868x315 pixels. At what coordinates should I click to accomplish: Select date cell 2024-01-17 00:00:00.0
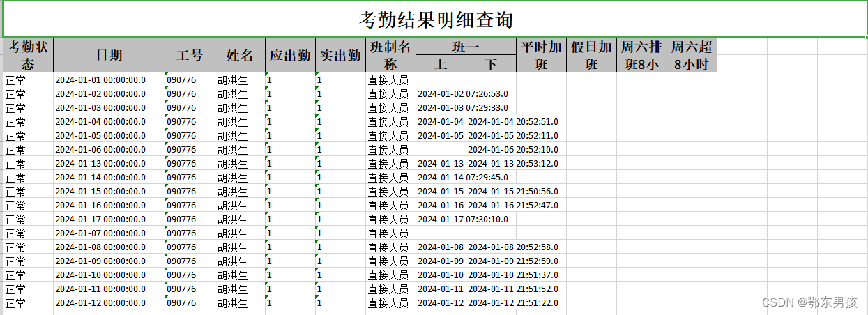click(x=109, y=219)
